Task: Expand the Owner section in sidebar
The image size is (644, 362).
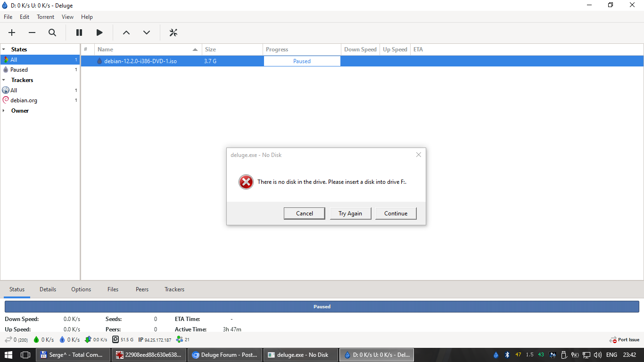Action: point(4,111)
